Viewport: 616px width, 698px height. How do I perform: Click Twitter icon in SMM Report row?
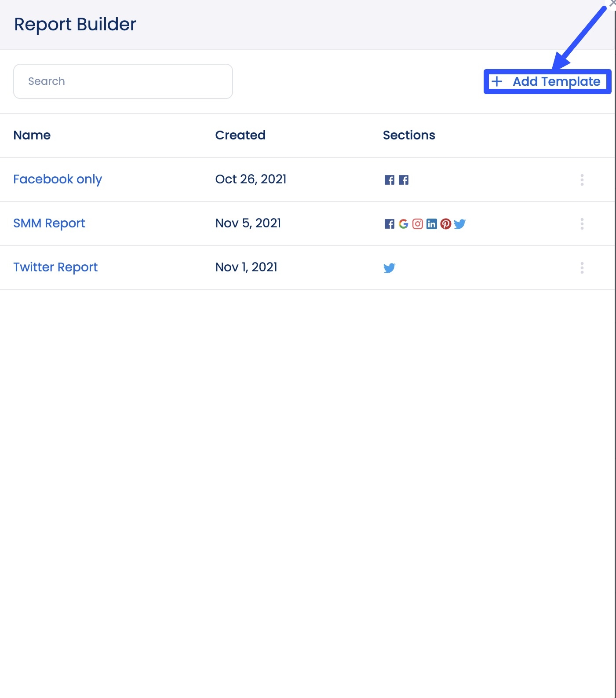(x=460, y=224)
